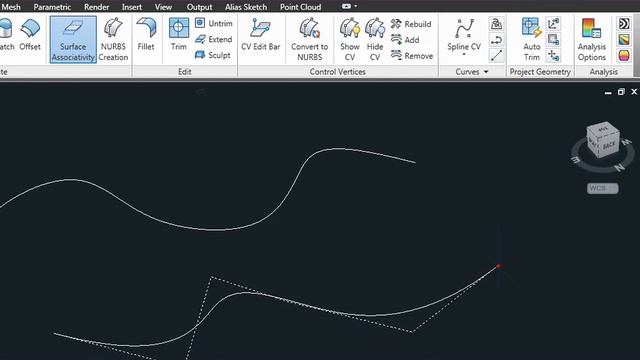Click Rebuild in Control Vertices panel
The width and height of the screenshot is (640, 360).
[x=411, y=24]
